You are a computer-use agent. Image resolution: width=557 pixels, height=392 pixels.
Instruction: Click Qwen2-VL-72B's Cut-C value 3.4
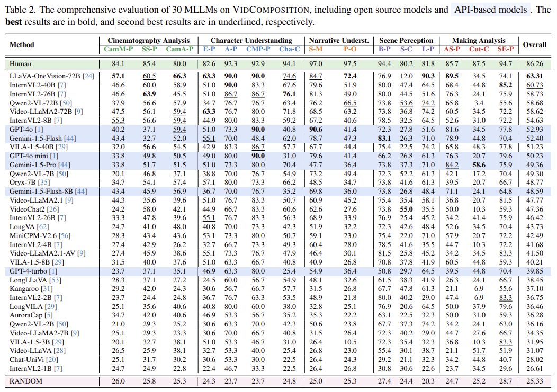(x=479, y=103)
